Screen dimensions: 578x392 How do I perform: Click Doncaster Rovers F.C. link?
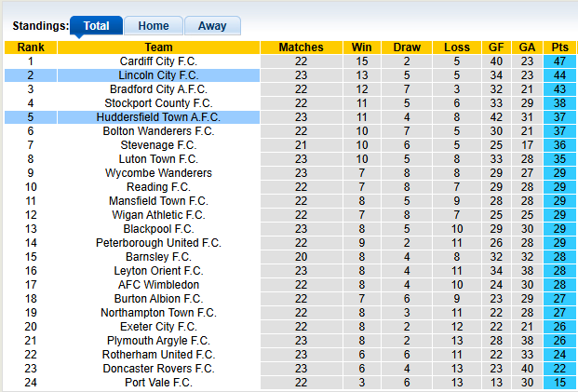[x=158, y=369]
